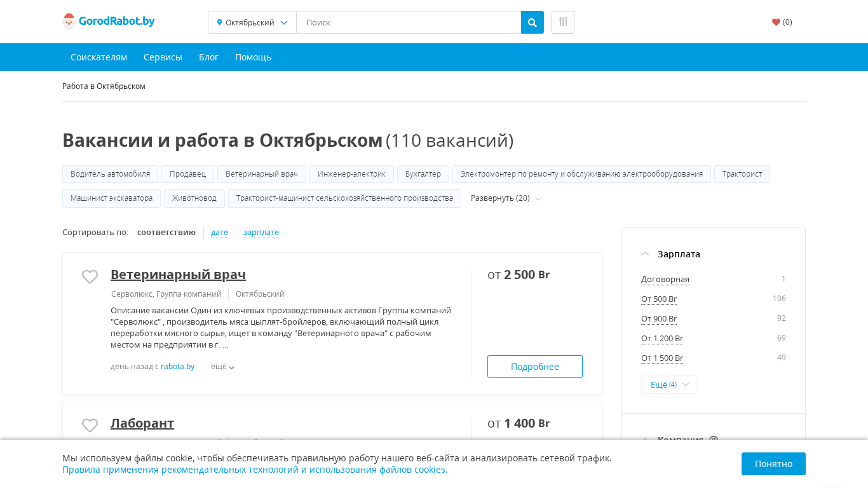Expand ещё under the veterinarian listing
The image size is (868, 488).
pyautogui.click(x=222, y=367)
